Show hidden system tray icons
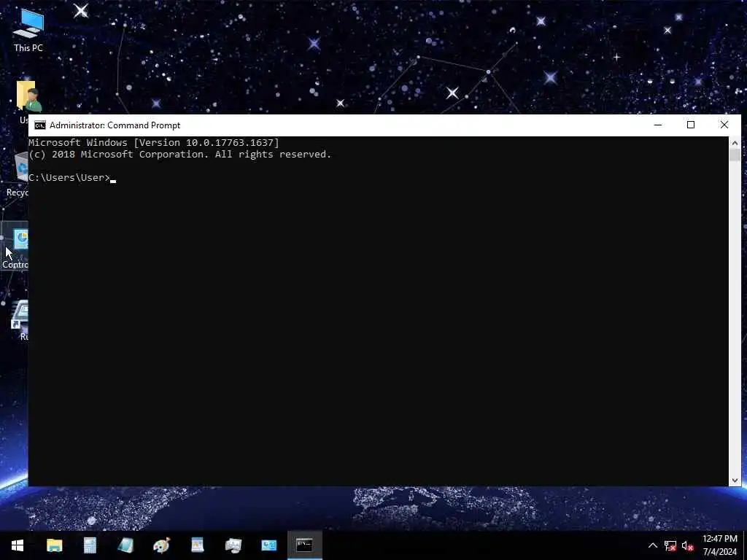The height and width of the screenshot is (560, 747). click(653, 545)
